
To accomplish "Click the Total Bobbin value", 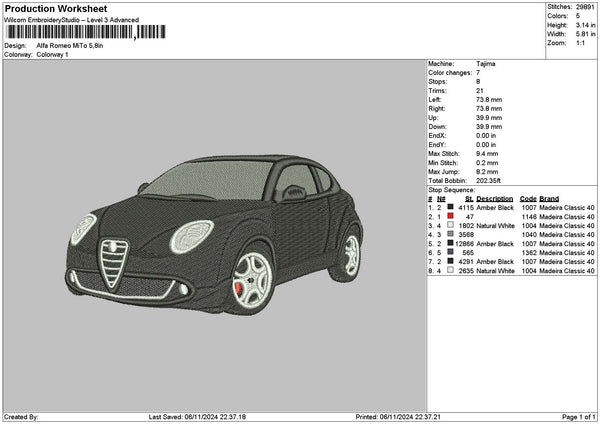I will click(488, 180).
